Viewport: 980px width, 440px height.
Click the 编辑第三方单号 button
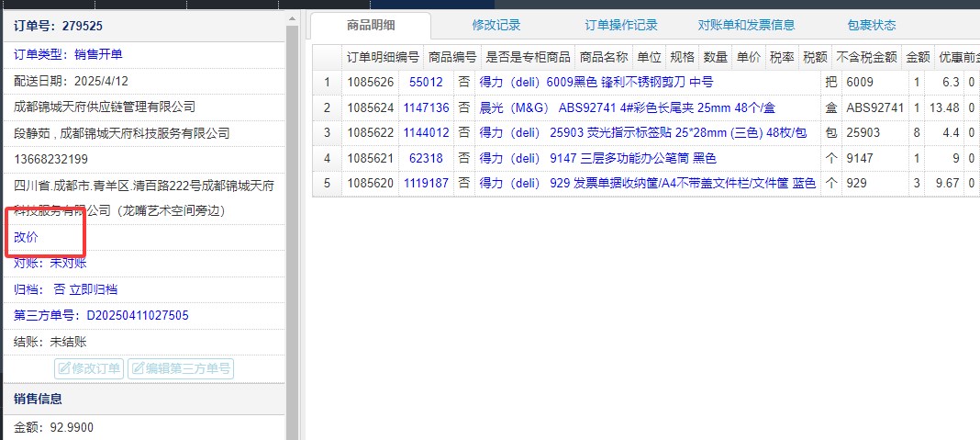tap(181, 368)
